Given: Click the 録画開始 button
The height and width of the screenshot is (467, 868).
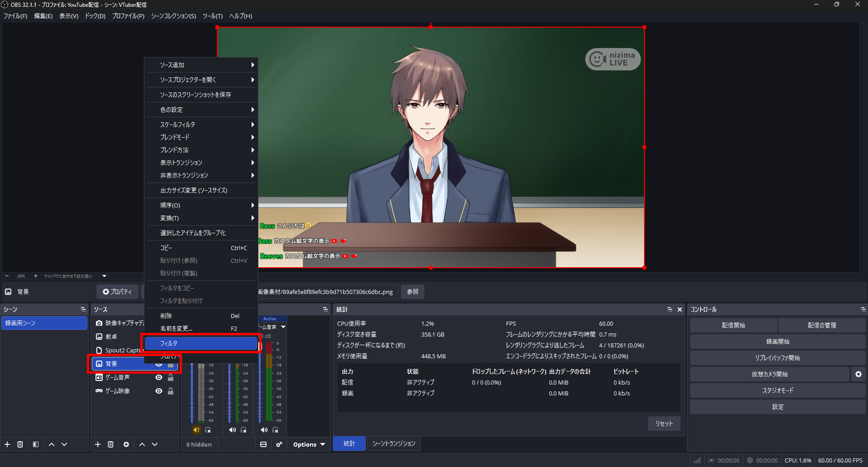Looking at the screenshot, I should 777,342.
